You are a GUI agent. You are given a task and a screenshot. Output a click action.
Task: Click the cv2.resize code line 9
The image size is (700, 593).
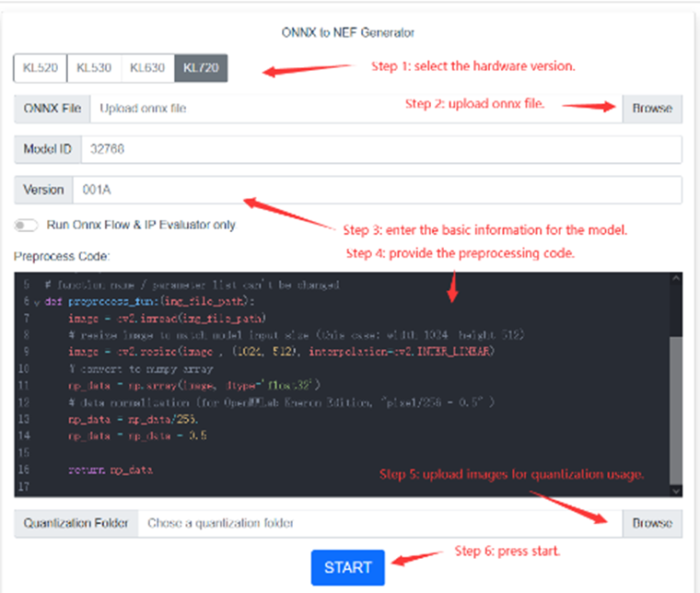(x=281, y=352)
